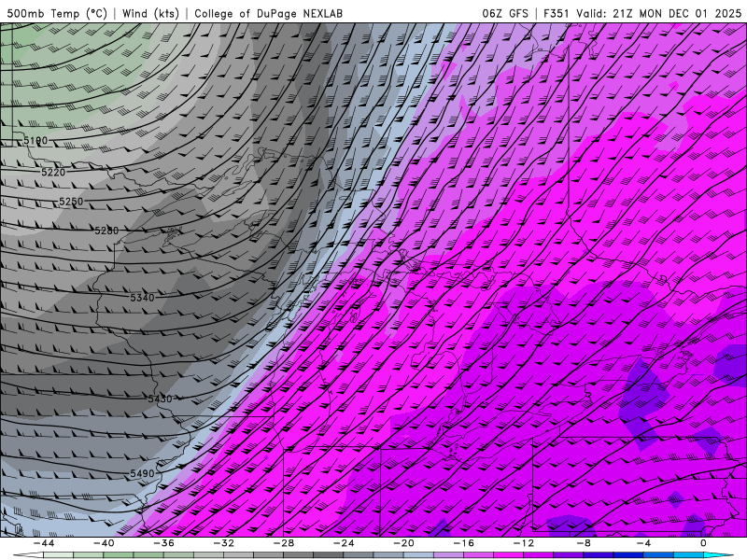
Task: Click the cyan swatch under 0 on colorbar
Action: click(714, 555)
